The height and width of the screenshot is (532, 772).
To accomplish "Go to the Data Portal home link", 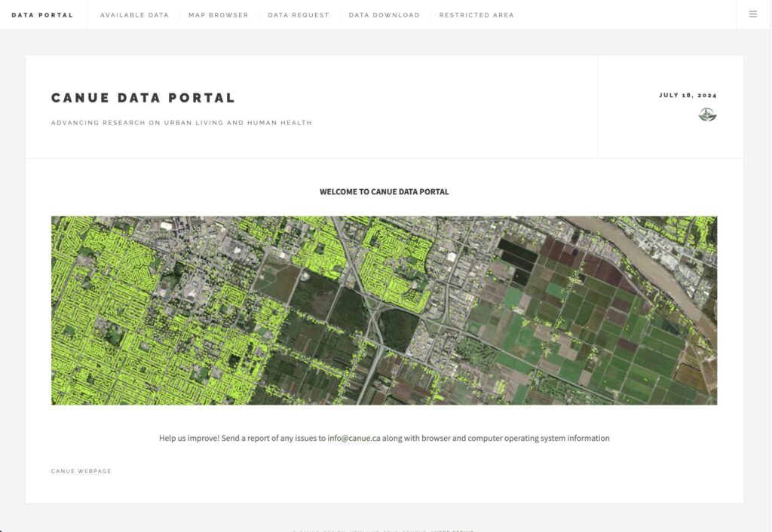I will point(42,15).
